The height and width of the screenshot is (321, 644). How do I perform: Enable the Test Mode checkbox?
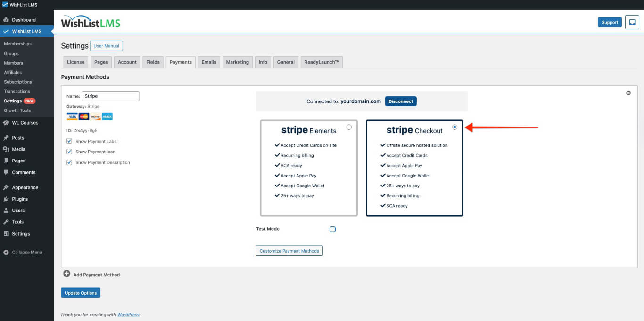(332, 229)
